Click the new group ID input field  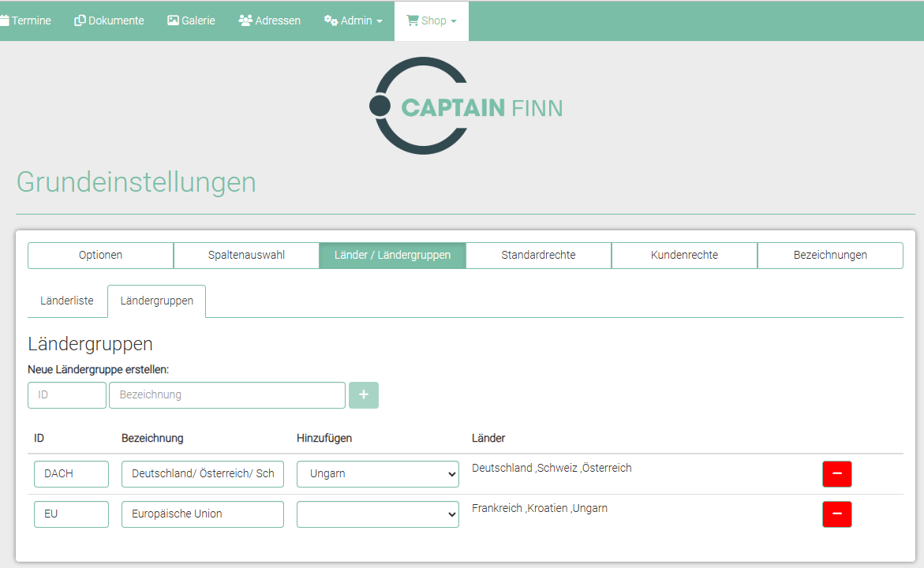[x=67, y=395]
